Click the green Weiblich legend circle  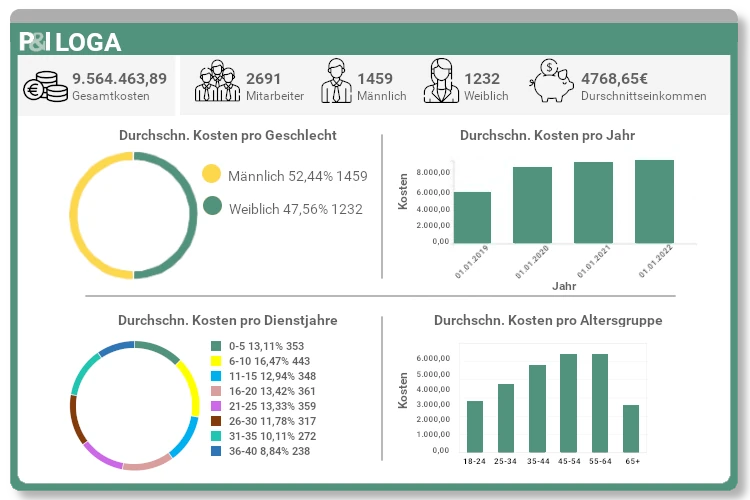211,207
